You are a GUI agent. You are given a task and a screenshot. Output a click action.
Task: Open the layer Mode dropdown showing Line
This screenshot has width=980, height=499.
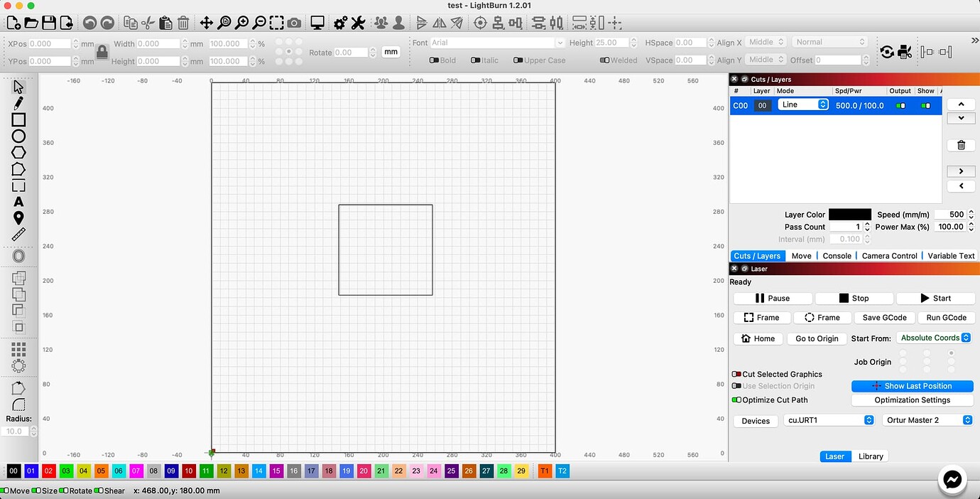pyautogui.click(x=802, y=105)
